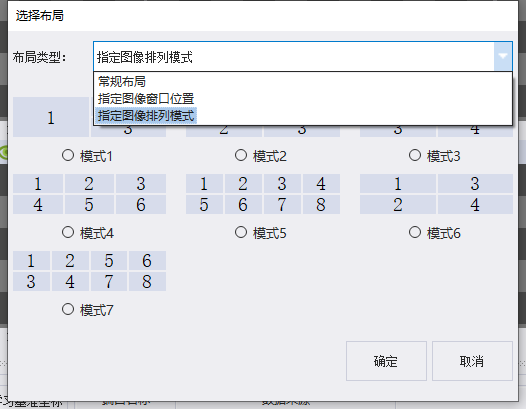
Task: Click the large cell 1 in 模式1 preview
Action: click(x=51, y=117)
